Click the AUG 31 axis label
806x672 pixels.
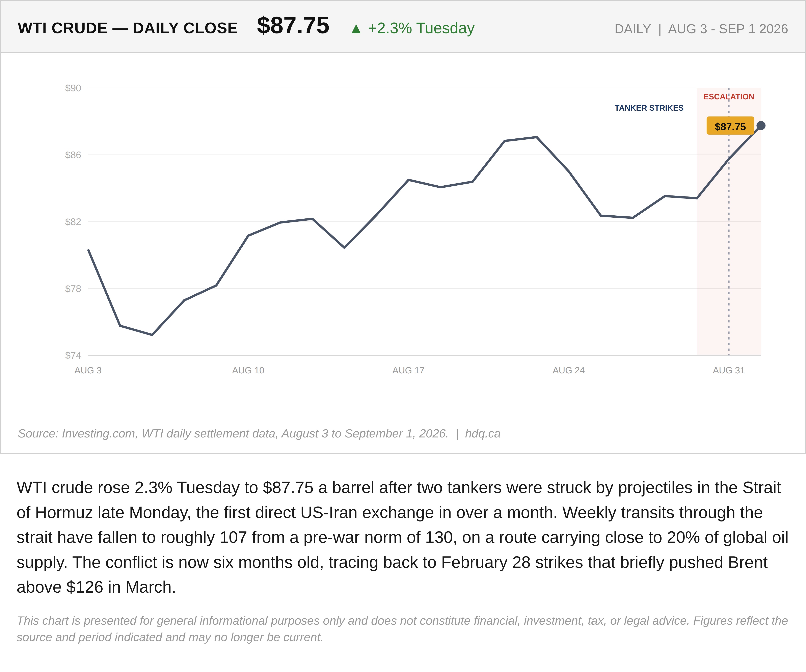[728, 370]
